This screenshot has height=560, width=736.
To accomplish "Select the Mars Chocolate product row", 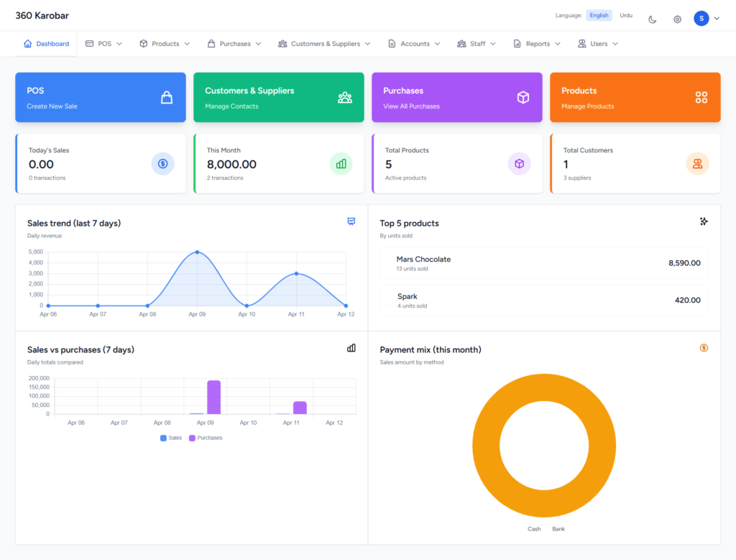I will click(x=543, y=263).
